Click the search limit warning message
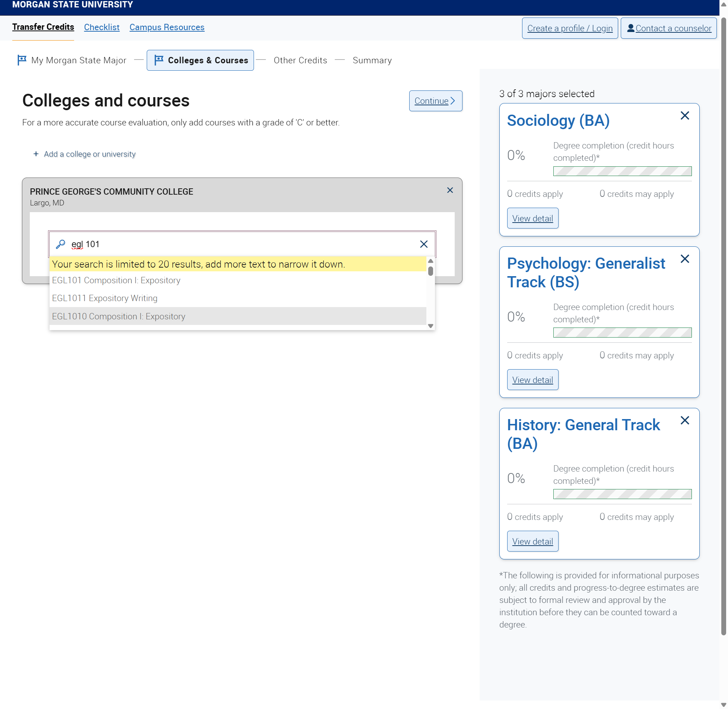The width and height of the screenshot is (728, 709). click(238, 264)
